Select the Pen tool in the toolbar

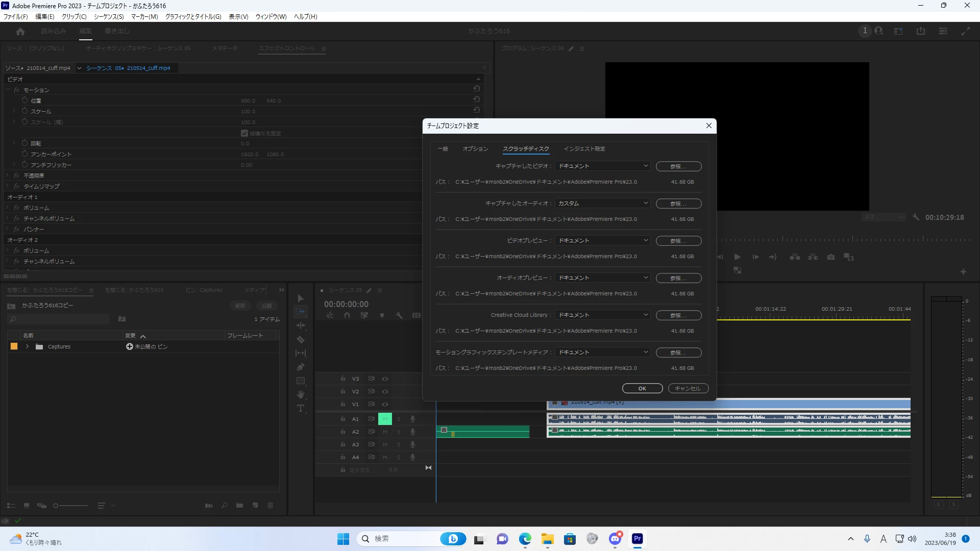(x=301, y=367)
